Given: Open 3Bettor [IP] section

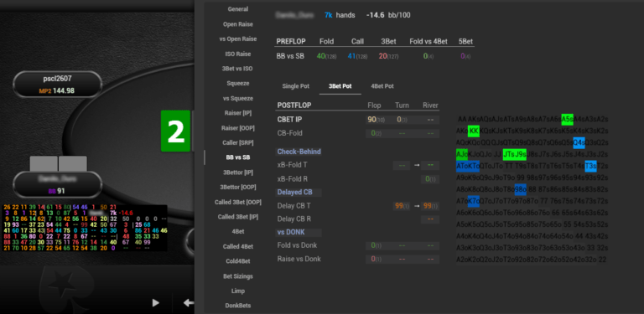Looking at the screenshot, I should point(238,172).
